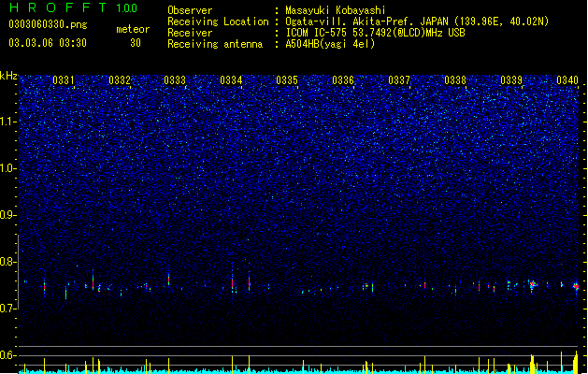Click the 0303060330.png filename text
588x374 pixels.
(x=48, y=24)
